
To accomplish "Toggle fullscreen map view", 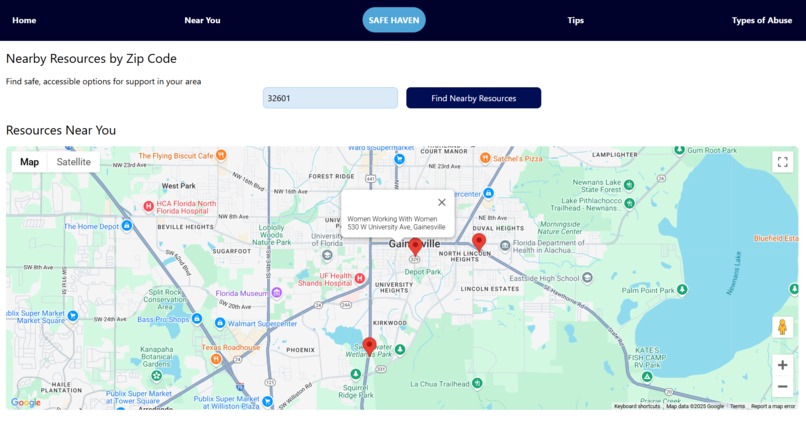I will point(782,162).
